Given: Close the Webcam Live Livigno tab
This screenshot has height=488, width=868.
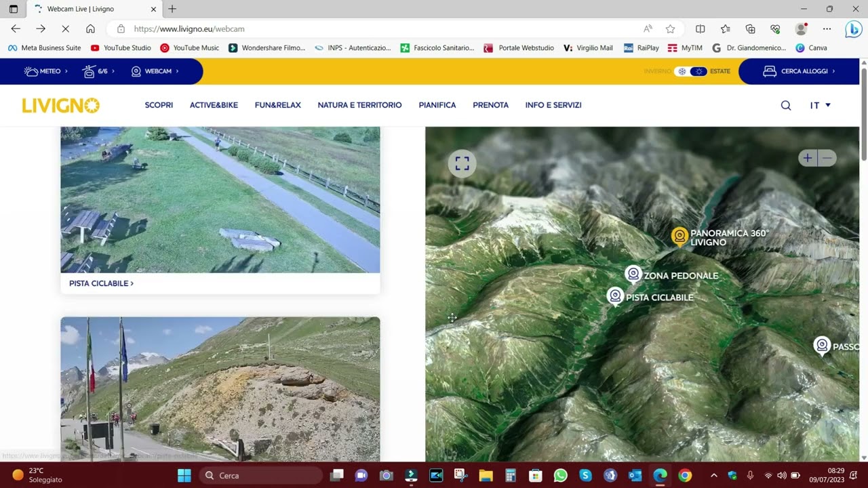Looking at the screenshot, I should click(x=153, y=9).
